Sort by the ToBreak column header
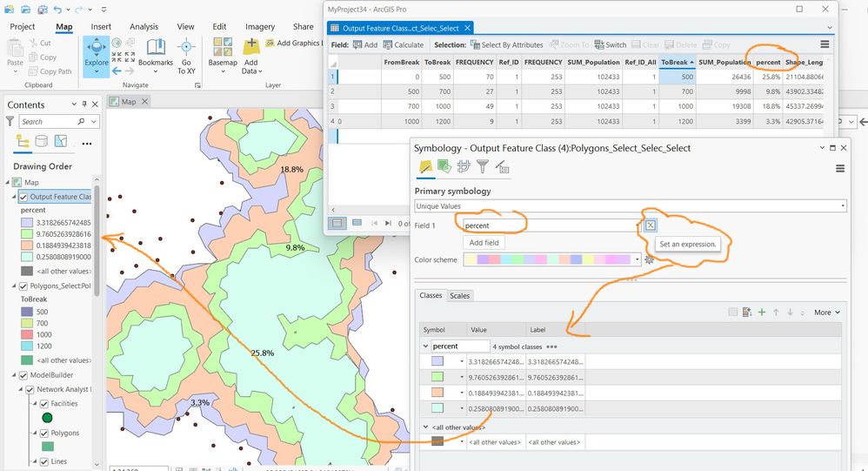The width and height of the screenshot is (868, 471). click(x=678, y=62)
